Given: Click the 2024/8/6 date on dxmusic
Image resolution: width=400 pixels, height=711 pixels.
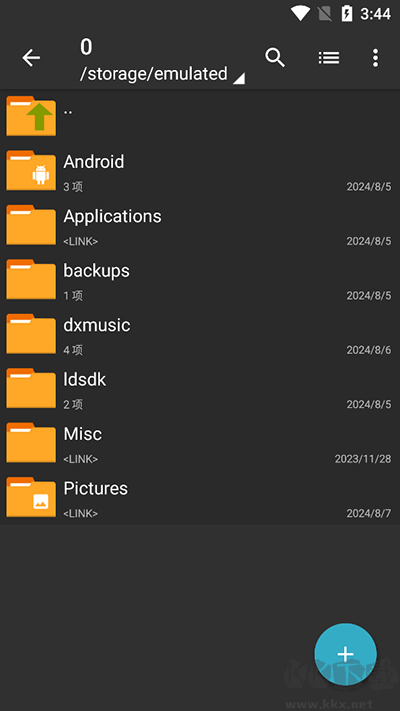Looking at the screenshot, I should click(x=369, y=350).
